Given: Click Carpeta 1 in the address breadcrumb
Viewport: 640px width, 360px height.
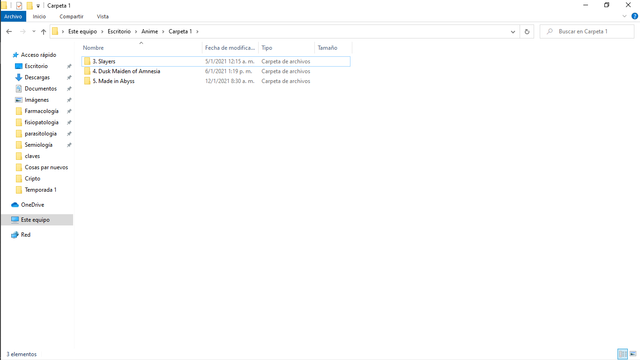Looking at the screenshot, I should click(180, 31).
